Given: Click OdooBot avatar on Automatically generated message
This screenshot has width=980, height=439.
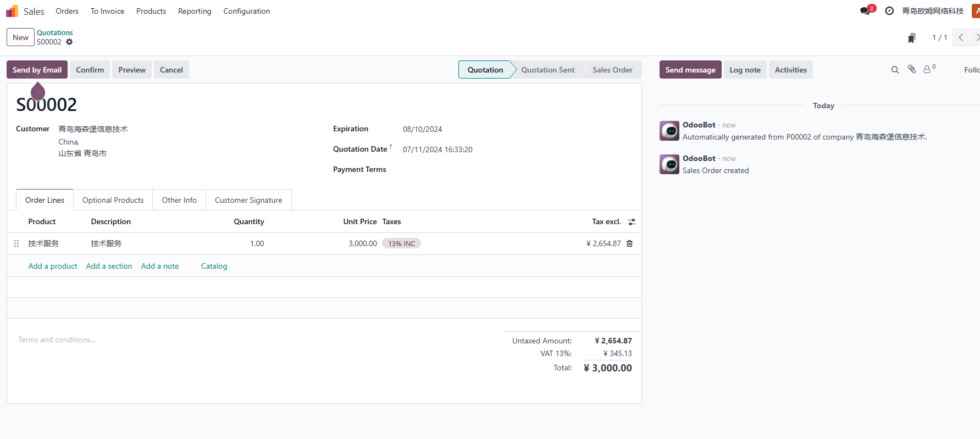Looking at the screenshot, I should pos(669,131).
